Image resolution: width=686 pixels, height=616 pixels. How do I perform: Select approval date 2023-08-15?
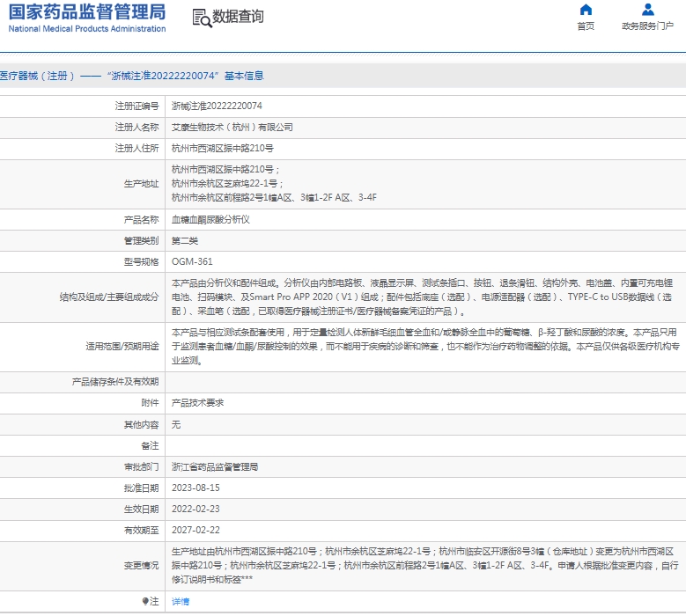[195, 488]
